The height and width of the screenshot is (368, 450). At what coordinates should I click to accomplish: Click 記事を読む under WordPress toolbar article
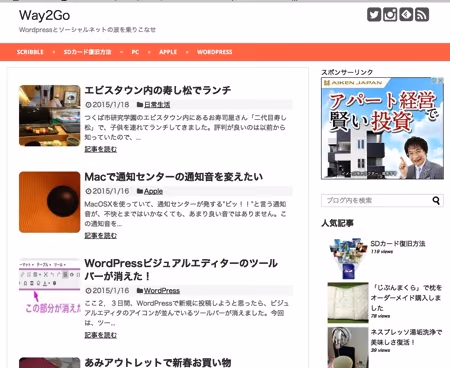(x=100, y=335)
